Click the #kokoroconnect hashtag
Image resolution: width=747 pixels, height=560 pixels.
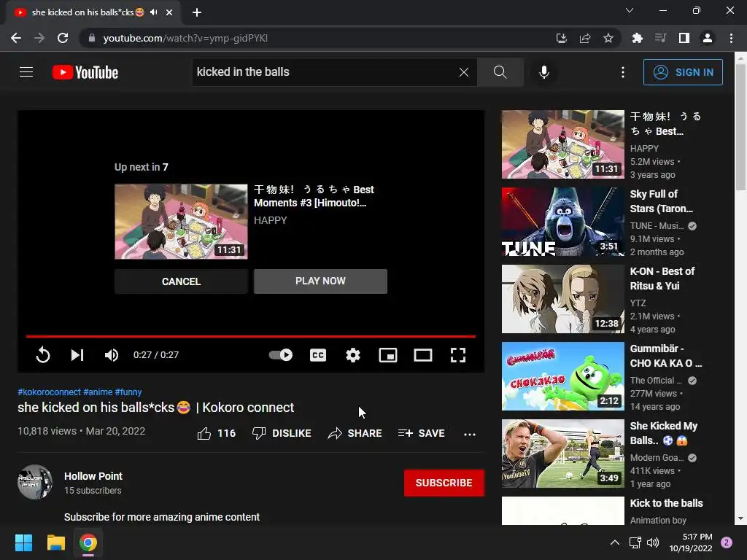49,392
